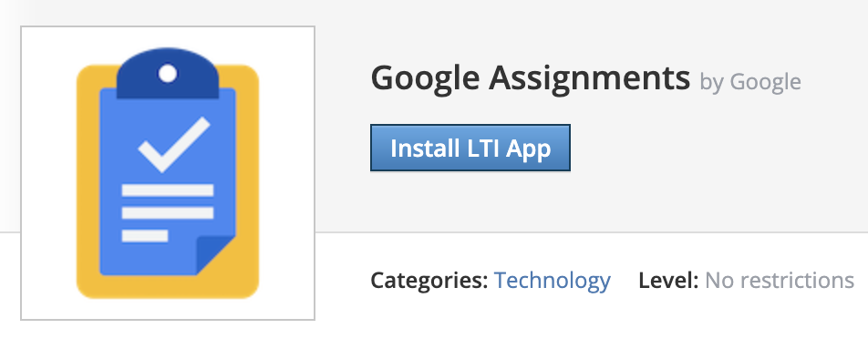
Task: Click the short bottom white line in icon
Action: [145, 236]
